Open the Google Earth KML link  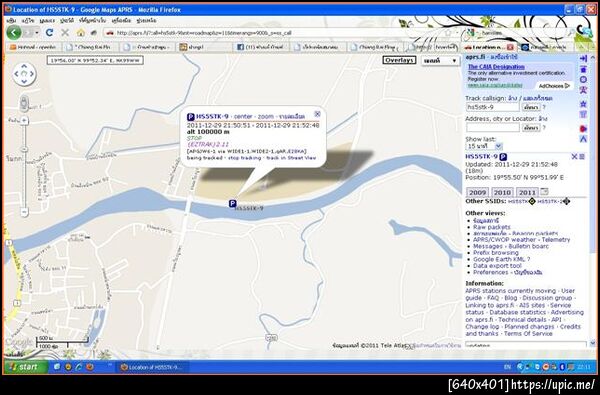[500, 259]
